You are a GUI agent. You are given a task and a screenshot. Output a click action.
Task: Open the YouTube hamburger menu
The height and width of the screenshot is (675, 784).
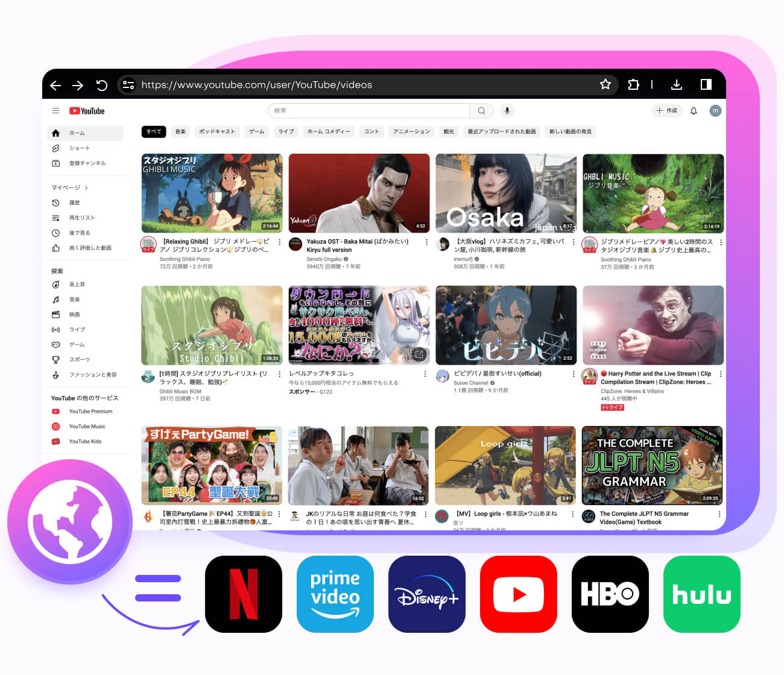point(55,111)
